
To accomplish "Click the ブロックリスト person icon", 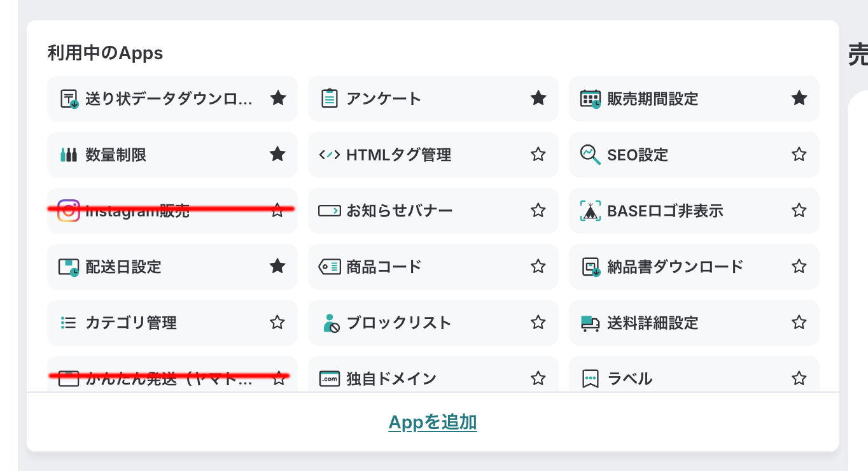I will [331, 323].
